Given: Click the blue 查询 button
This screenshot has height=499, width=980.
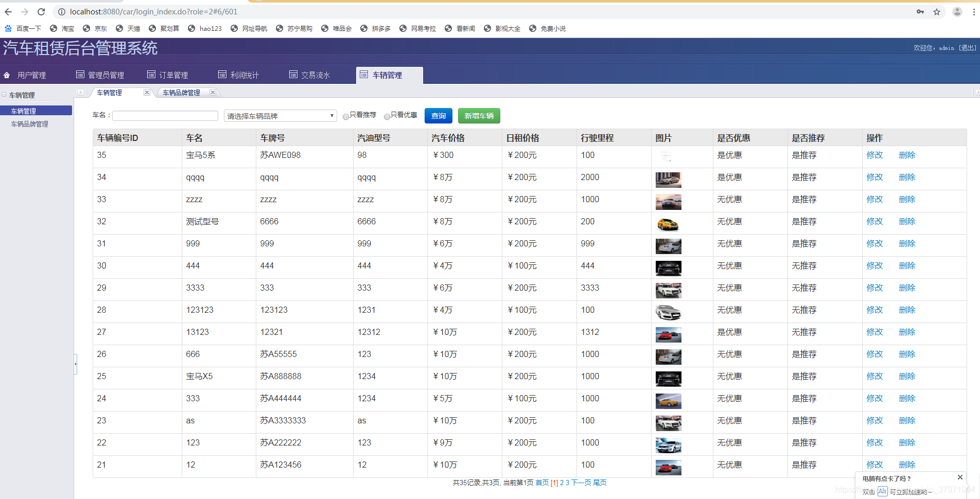Looking at the screenshot, I should 439,116.
